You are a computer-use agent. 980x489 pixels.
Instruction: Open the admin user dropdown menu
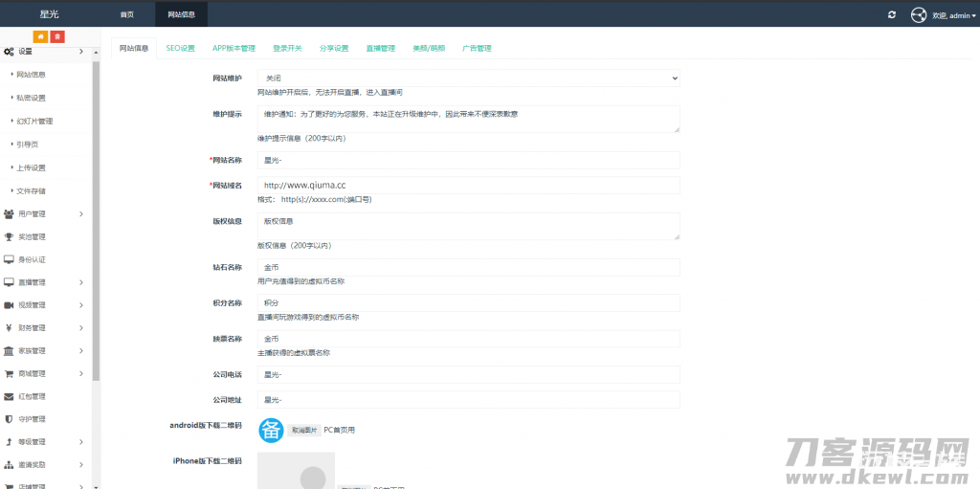954,15
